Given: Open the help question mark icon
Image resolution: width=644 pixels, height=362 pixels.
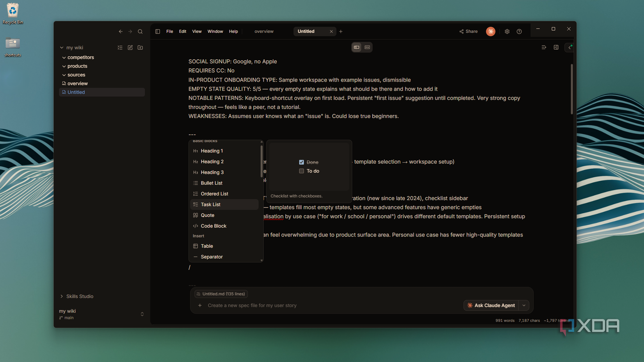Looking at the screenshot, I should pyautogui.click(x=519, y=32).
